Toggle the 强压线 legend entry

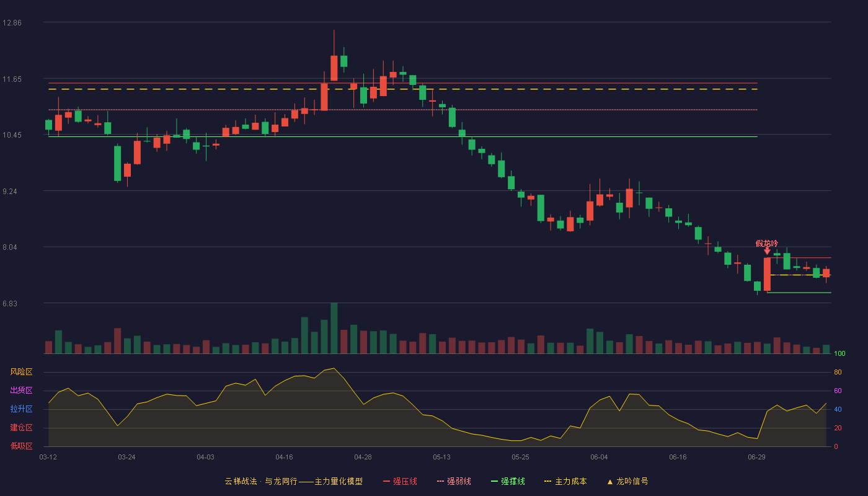pyautogui.click(x=400, y=481)
